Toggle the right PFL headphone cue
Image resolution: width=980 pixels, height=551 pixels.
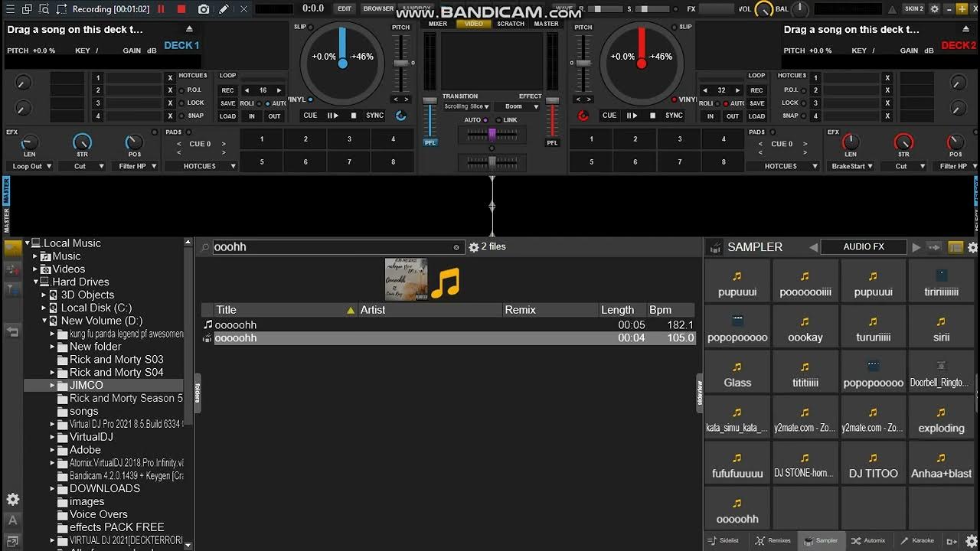point(552,142)
